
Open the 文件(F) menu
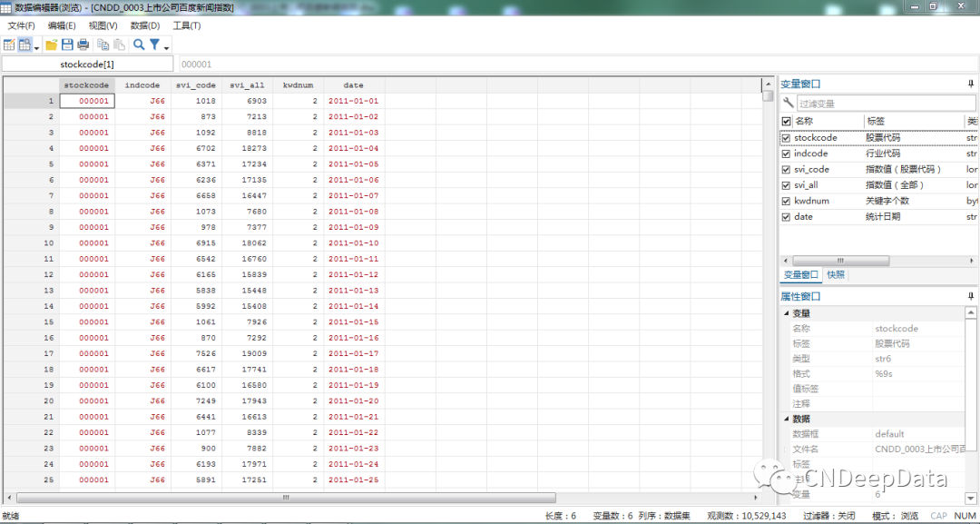(x=21, y=25)
